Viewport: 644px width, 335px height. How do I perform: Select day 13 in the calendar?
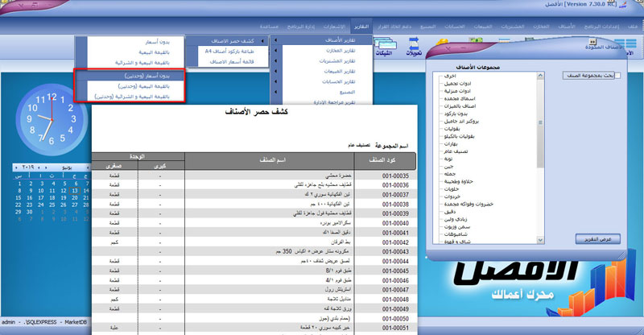(74, 191)
